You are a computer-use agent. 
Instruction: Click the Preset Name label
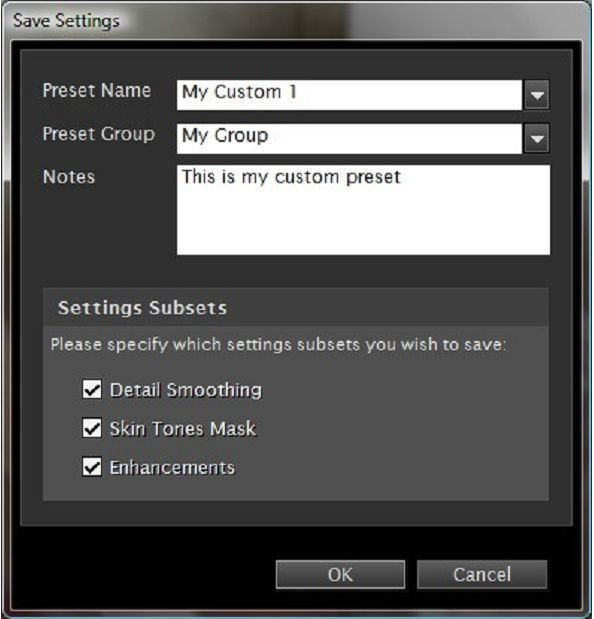(x=97, y=90)
